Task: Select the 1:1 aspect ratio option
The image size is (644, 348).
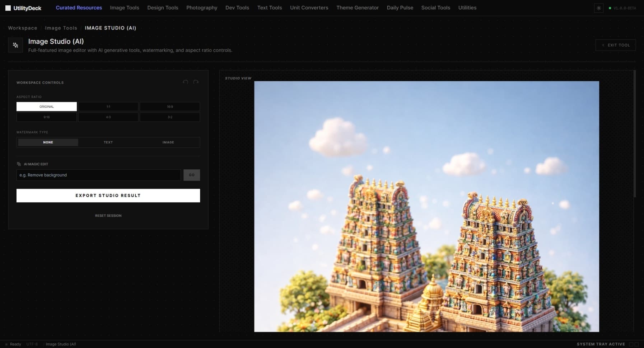Action: point(108,107)
